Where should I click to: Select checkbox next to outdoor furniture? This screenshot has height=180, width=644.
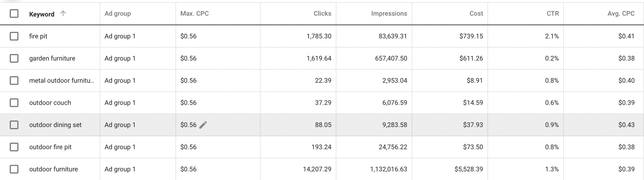[14, 169]
